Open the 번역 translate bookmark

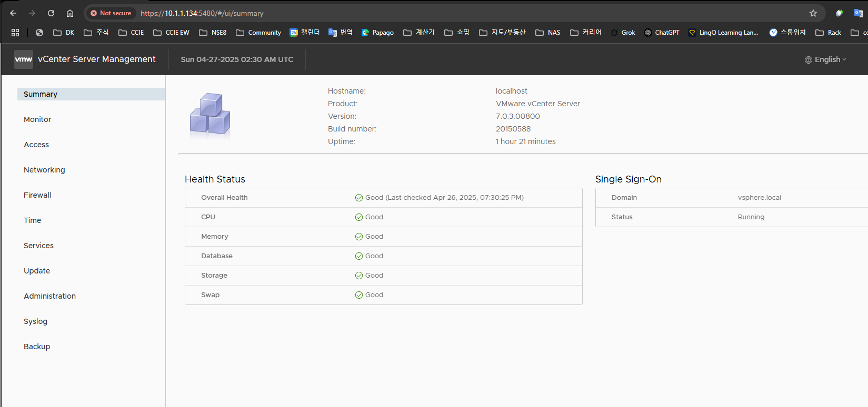point(341,33)
